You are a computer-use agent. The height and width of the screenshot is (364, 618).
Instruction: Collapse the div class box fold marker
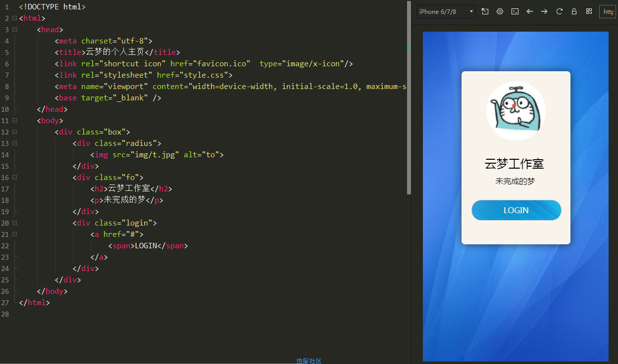14,132
